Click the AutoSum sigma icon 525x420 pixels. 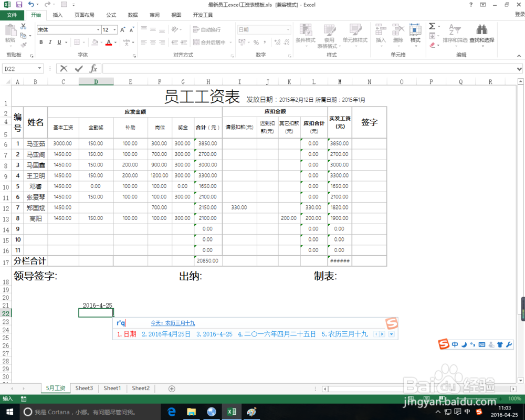(432, 26)
